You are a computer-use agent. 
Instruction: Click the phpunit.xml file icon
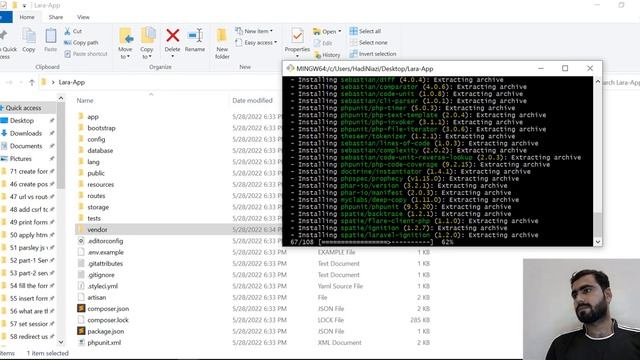click(81, 342)
